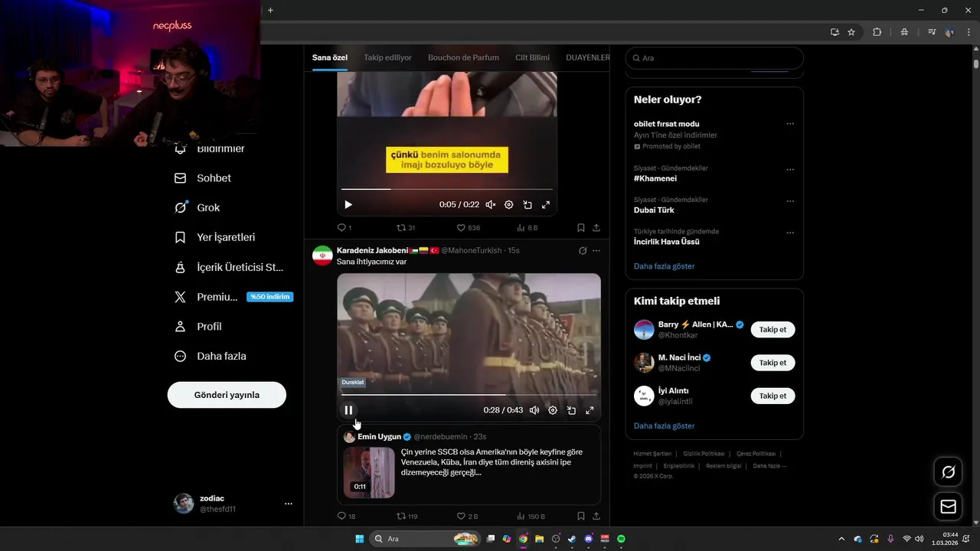
Task: Open more options for #Khamenei trend
Action: tap(790, 170)
